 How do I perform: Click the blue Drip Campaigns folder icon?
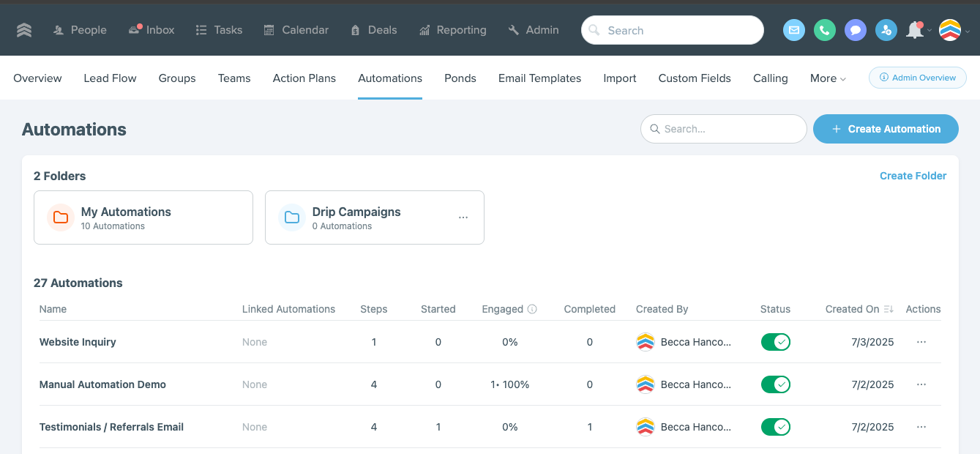tap(292, 217)
